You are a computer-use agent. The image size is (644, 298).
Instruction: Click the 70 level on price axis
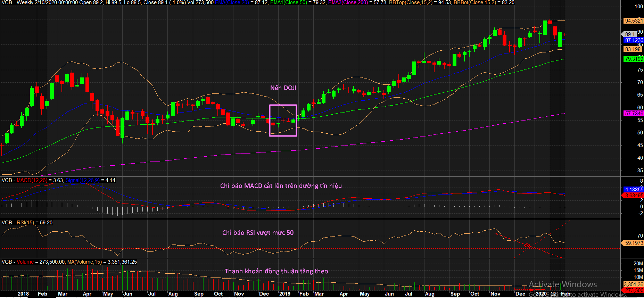[640, 82]
